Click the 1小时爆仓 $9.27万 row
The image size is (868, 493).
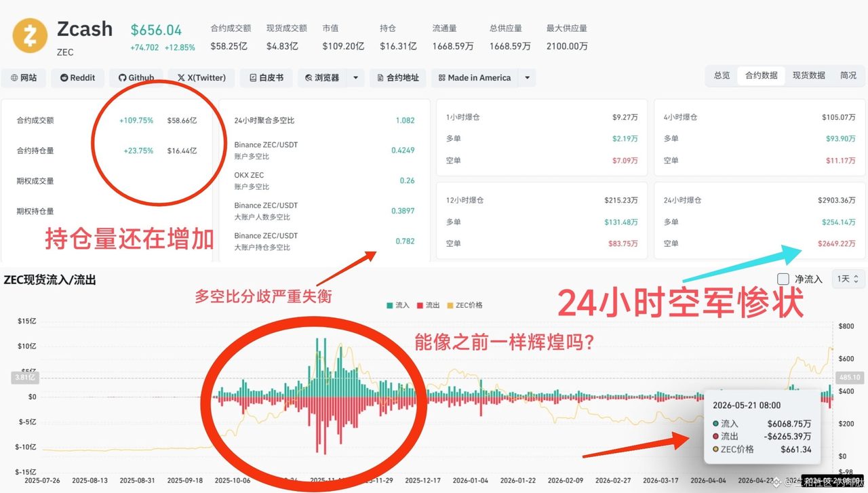pyautogui.click(x=542, y=117)
